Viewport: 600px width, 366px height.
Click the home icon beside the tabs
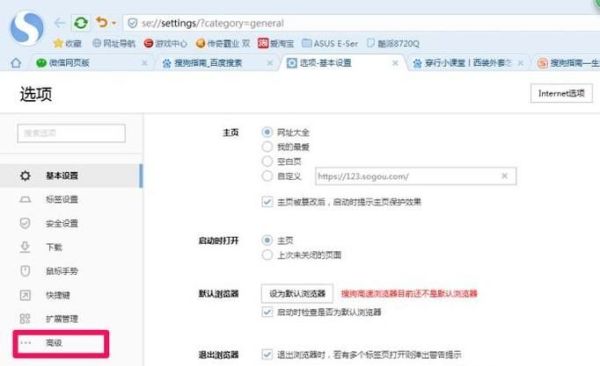pyautogui.click(x=16, y=62)
